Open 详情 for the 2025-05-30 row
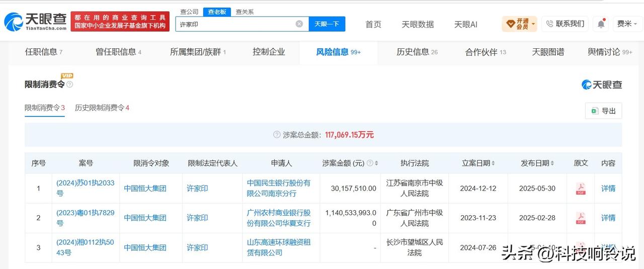644x269 pixels. pos(608,189)
